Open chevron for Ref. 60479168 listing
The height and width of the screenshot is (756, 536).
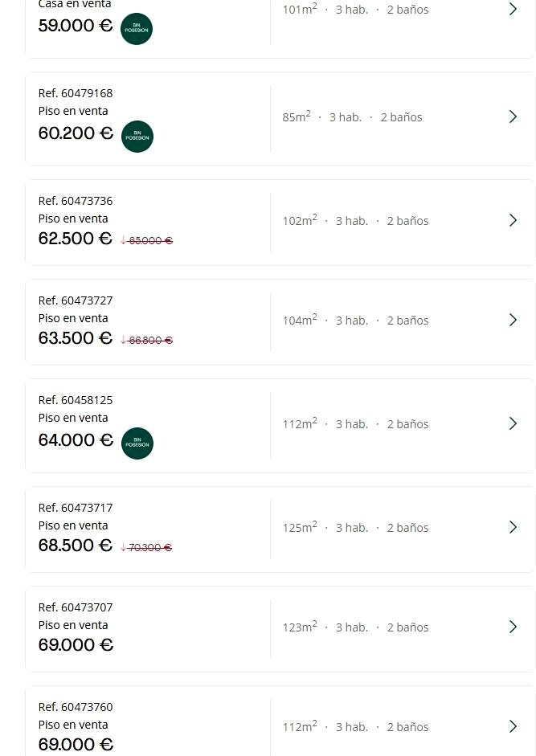pyautogui.click(x=513, y=117)
